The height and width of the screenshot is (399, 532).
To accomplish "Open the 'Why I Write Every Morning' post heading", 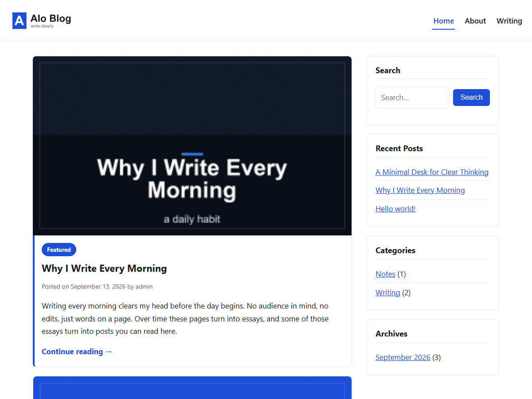I will (104, 268).
